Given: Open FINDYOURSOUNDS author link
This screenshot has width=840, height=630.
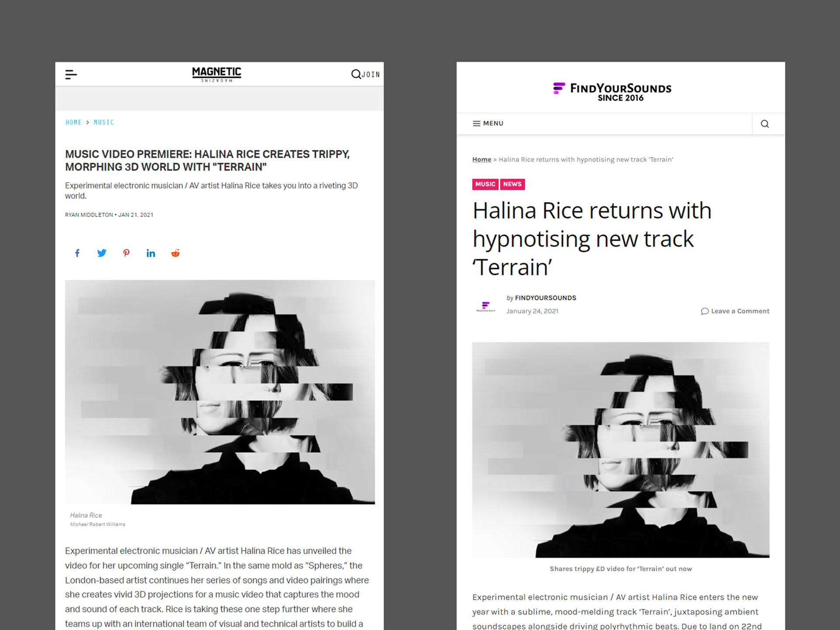Looking at the screenshot, I should pyautogui.click(x=546, y=298).
